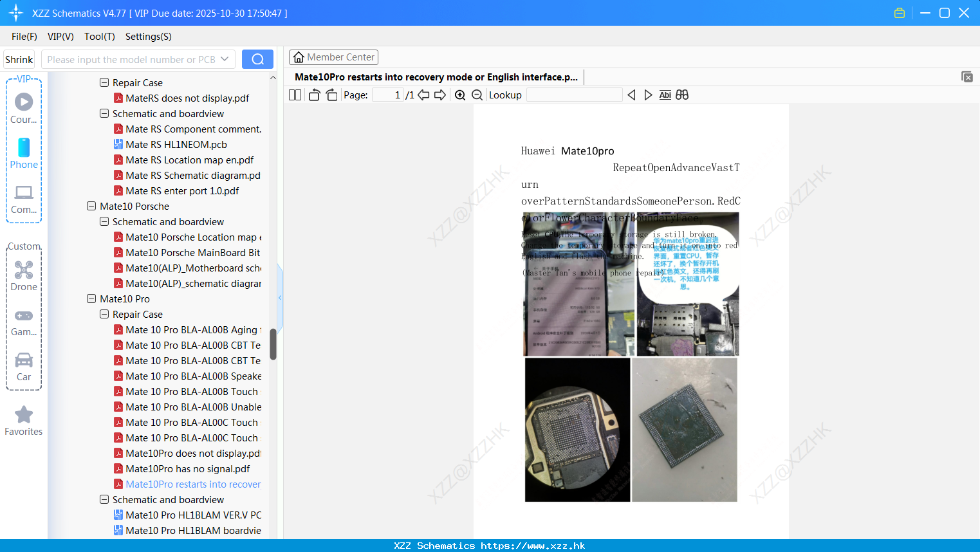Collapse Mate10 Pro Repair Case node
Viewport: 980px width, 552px height.
(x=104, y=314)
